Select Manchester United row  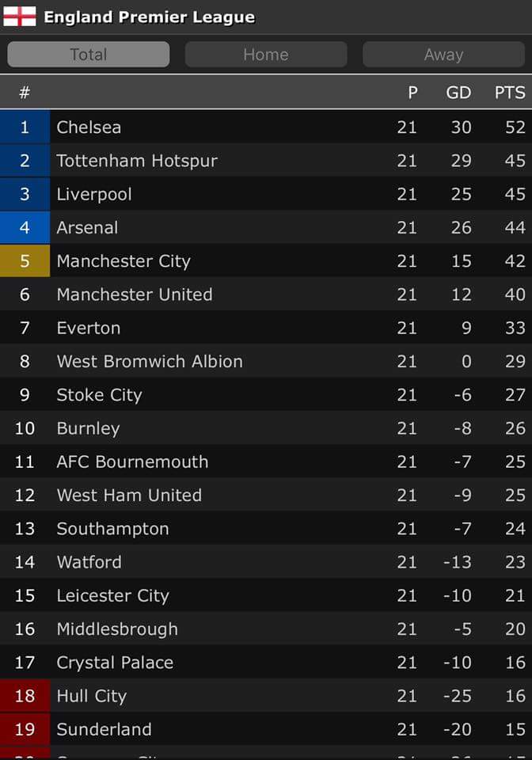pyautogui.click(x=135, y=294)
